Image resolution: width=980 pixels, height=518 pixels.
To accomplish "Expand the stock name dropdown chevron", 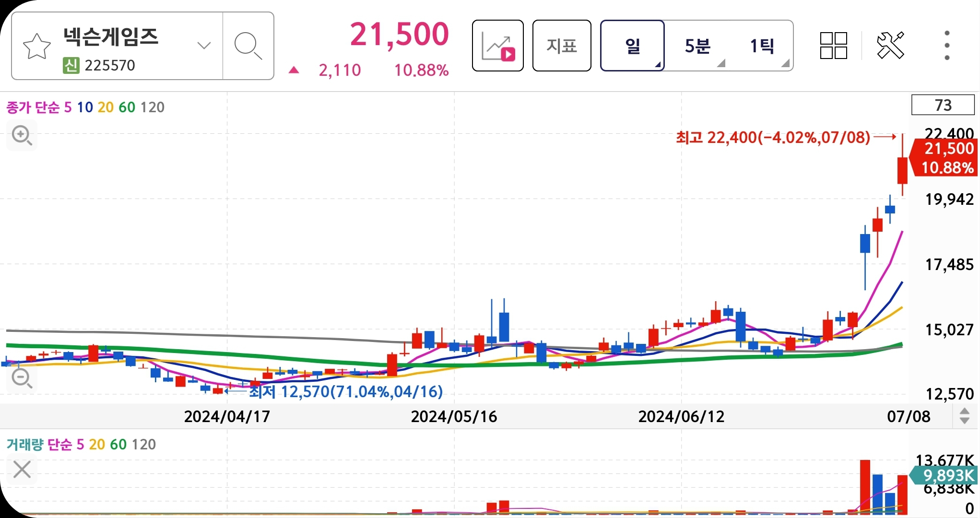I will (204, 46).
